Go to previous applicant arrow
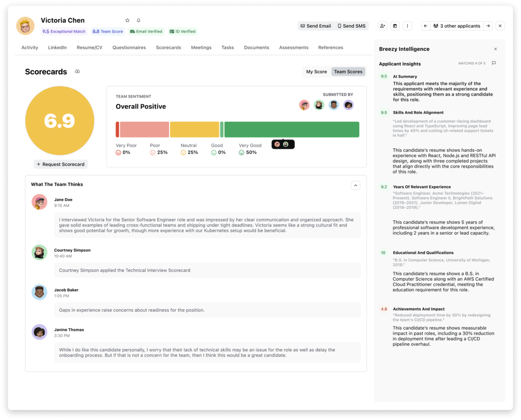The height and width of the screenshot is (420, 521). tap(426, 26)
